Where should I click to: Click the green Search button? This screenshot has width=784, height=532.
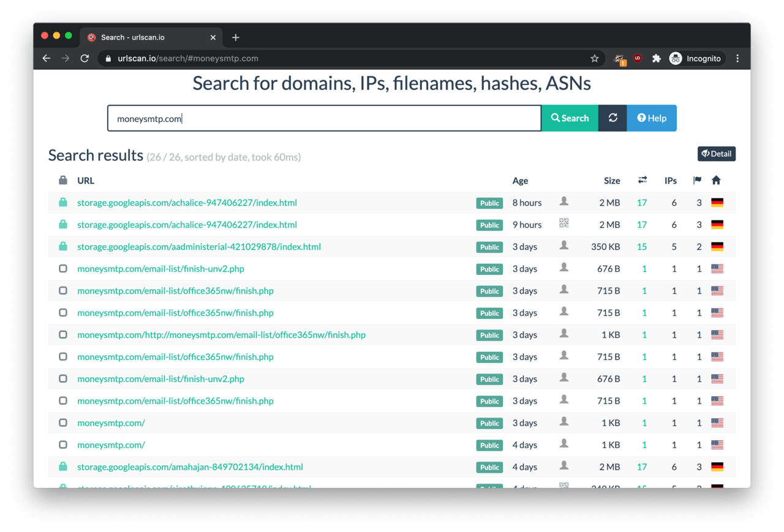click(x=570, y=118)
